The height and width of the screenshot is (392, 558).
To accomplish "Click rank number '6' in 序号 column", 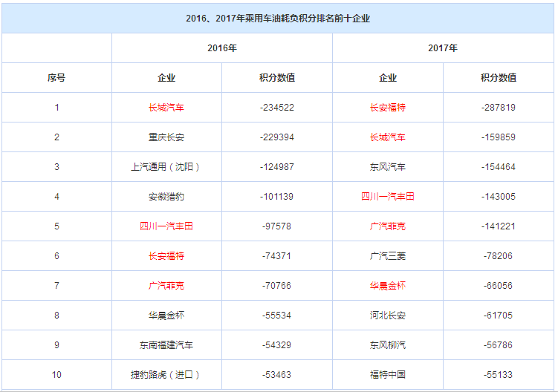I will pos(56,255).
